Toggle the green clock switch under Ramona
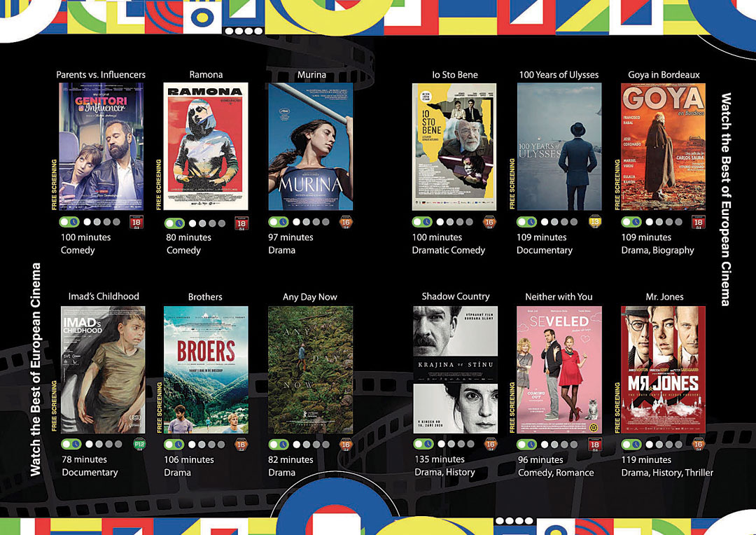The width and height of the screenshot is (756, 535). click(x=174, y=223)
